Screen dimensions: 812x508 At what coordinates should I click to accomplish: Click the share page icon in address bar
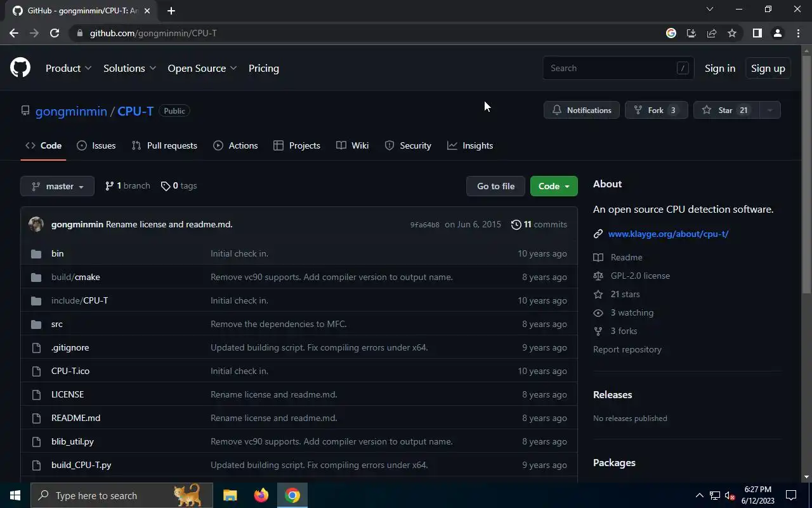click(712, 33)
